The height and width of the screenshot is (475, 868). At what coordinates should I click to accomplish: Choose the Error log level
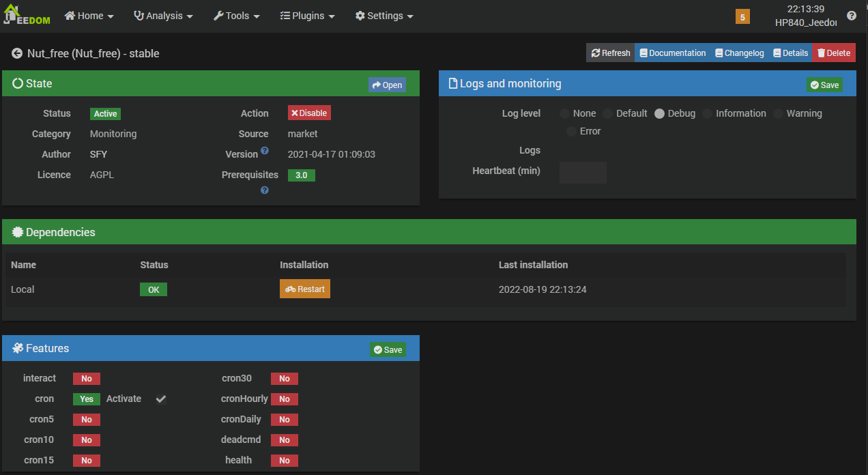(571, 131)
